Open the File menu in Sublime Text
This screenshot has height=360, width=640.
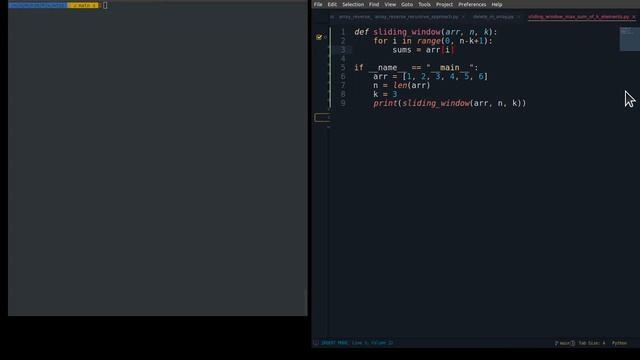point(318,4)
